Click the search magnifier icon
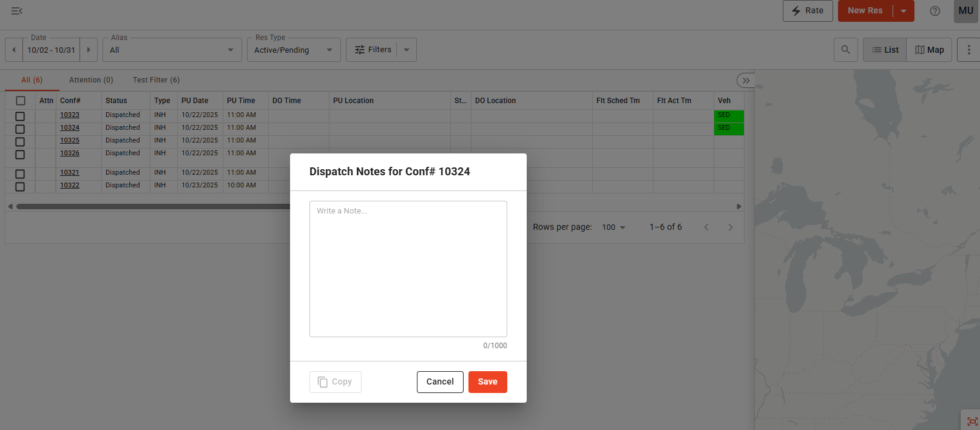The width and height of the screenshot is (980, 430). coord(845,50)
